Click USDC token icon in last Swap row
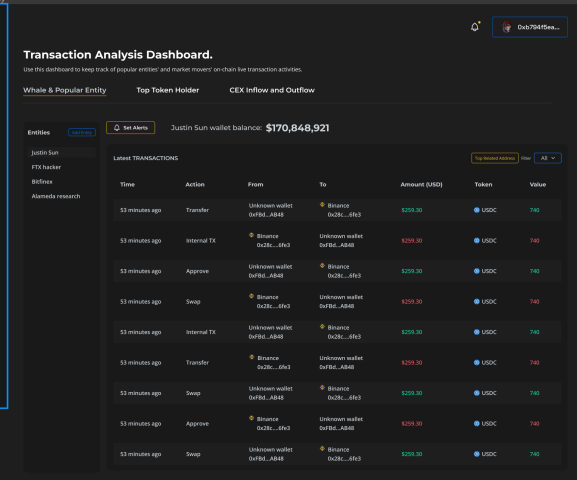The width and height of the screenshot is (577, 480). tap(477, 454)
